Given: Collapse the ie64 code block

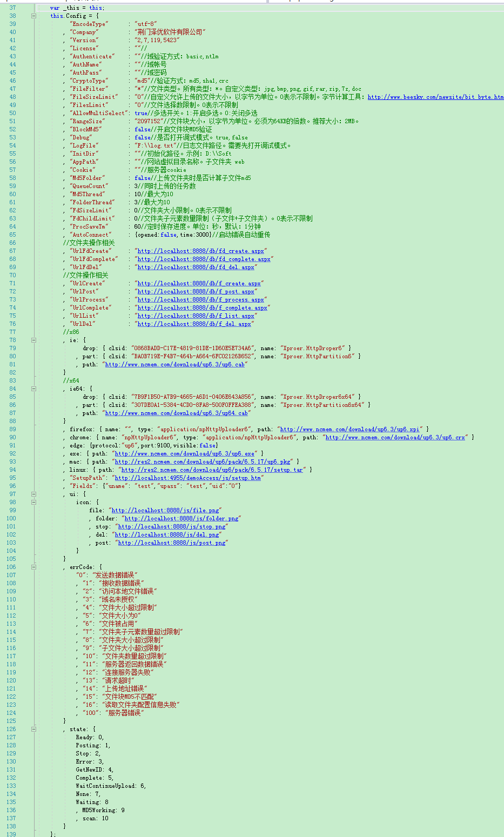Looking at the screenshot, I should coord(33,389).
